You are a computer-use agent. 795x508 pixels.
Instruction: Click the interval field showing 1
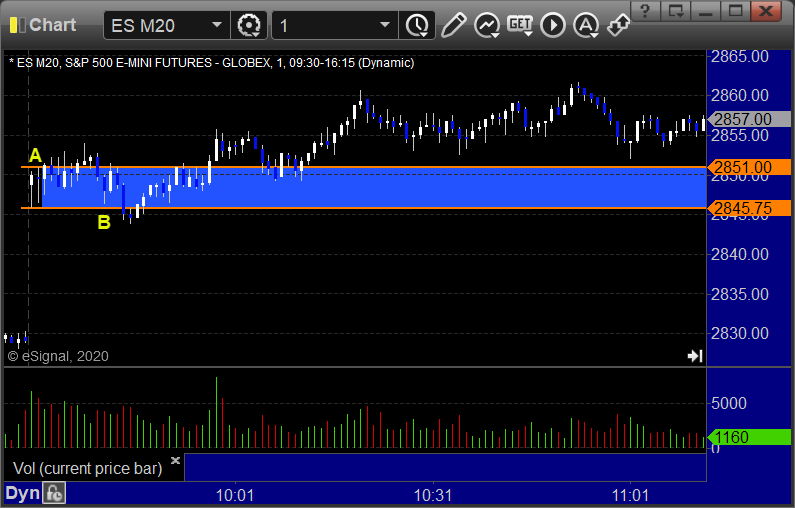[335, 25]
